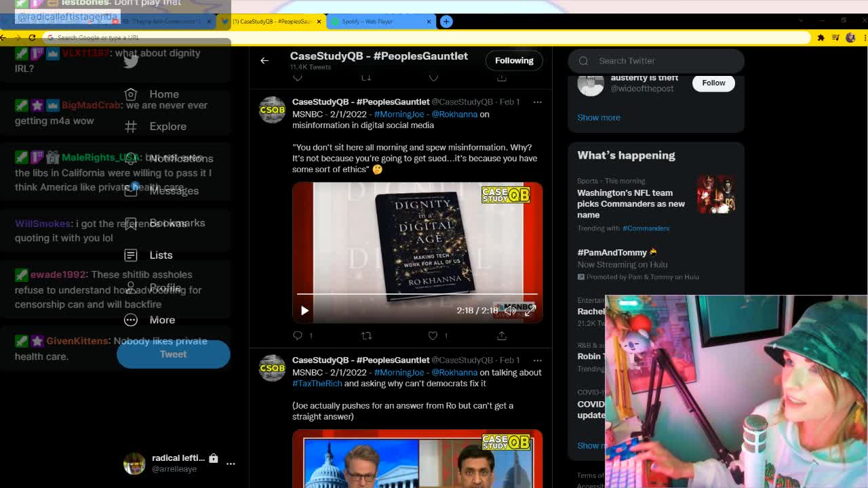The height and width of the screenshot is (488, 868).
Task: Open the #PamAndTommy promoted trend
Action: [612, 252]
